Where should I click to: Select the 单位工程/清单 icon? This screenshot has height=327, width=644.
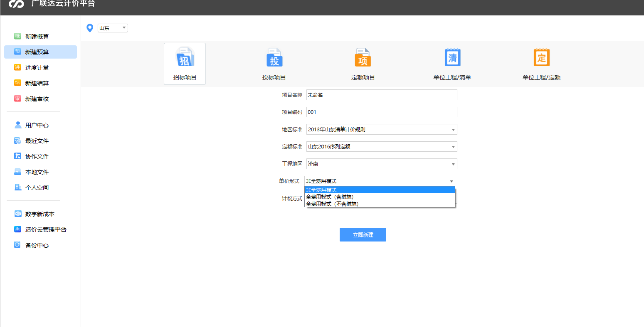click(x=453, y=58)
